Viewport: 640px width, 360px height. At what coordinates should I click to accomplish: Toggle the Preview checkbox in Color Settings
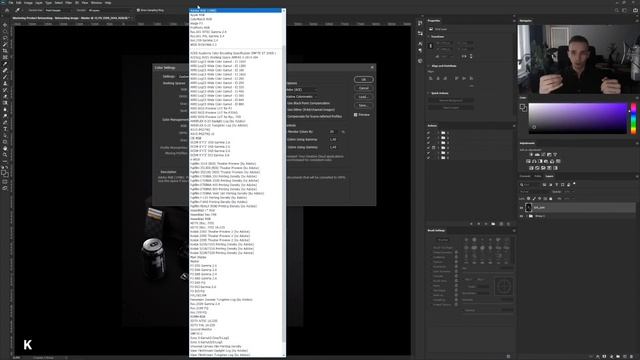(356, 115)
